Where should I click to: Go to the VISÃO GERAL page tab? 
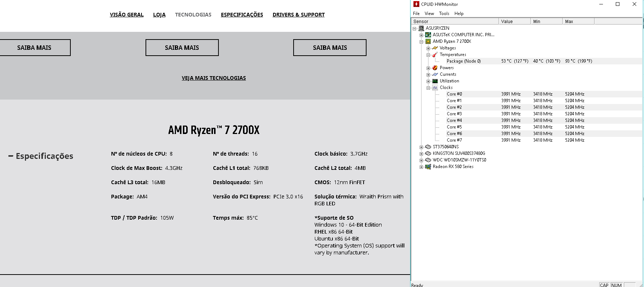click(x=127, y=15)
